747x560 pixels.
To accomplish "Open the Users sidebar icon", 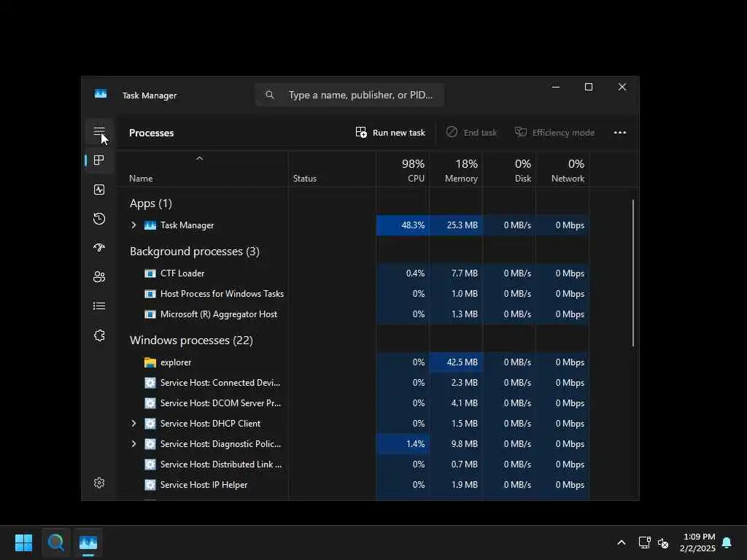I will point(99,276).
